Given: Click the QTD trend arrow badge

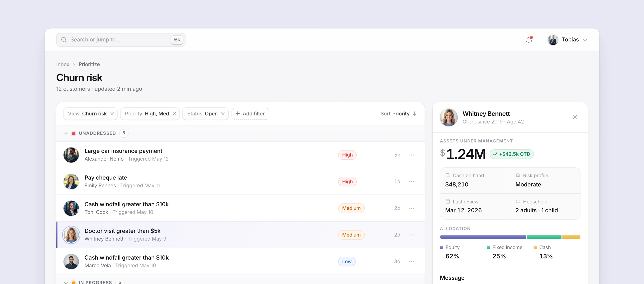Looking at the screenshot, I should 511,154.
